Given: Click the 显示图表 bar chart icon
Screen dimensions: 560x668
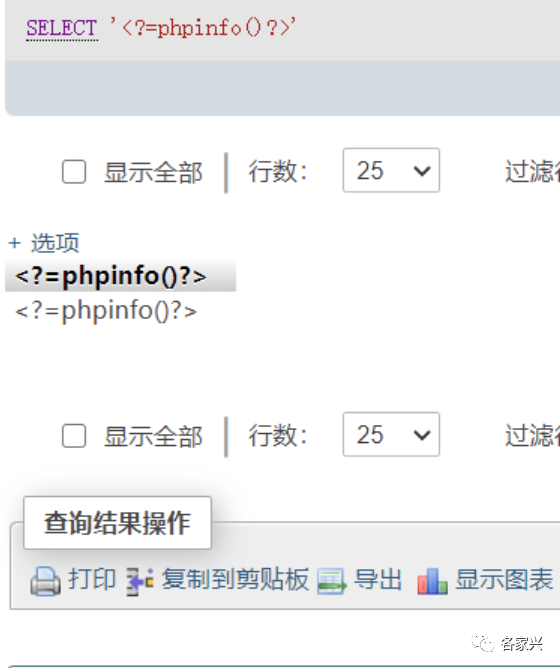Looking at the screenshot, I should [432, 582].
